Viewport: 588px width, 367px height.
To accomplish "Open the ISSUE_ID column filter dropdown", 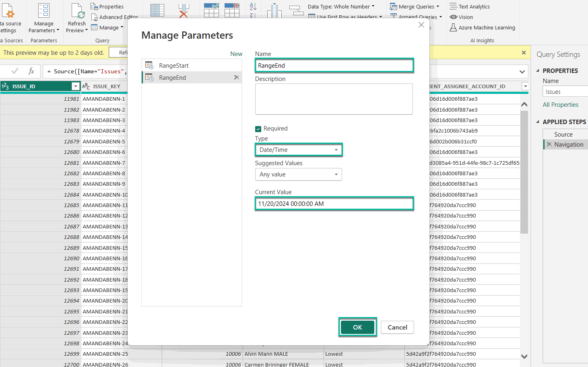I will pyautogui.click(x=75, y=86).
